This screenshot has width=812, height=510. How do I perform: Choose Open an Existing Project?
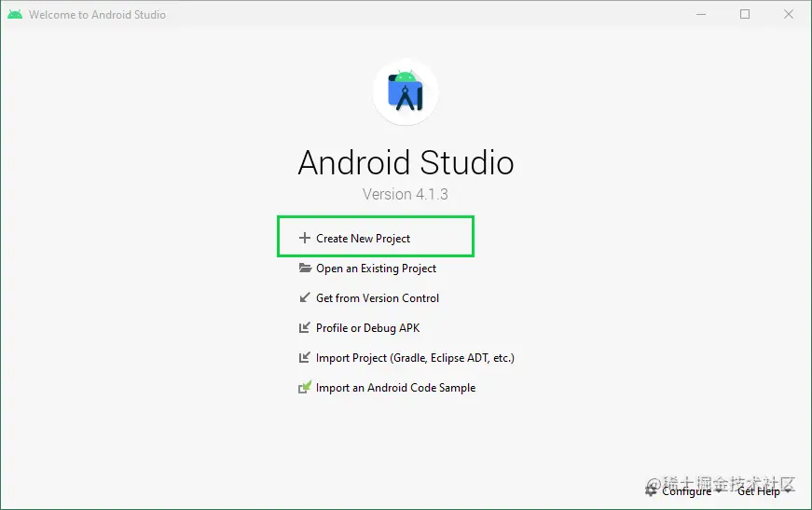click(x=376, y=269)
